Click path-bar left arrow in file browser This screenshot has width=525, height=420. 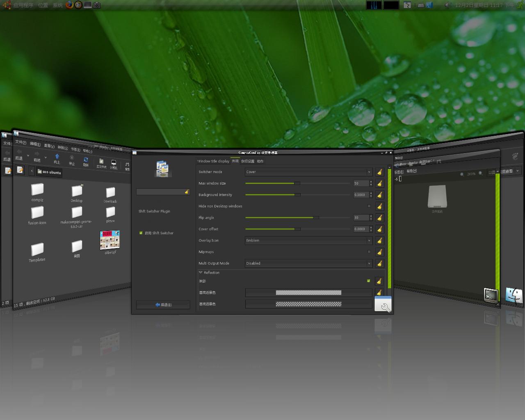pyautogui.click(x=32, y=171)
